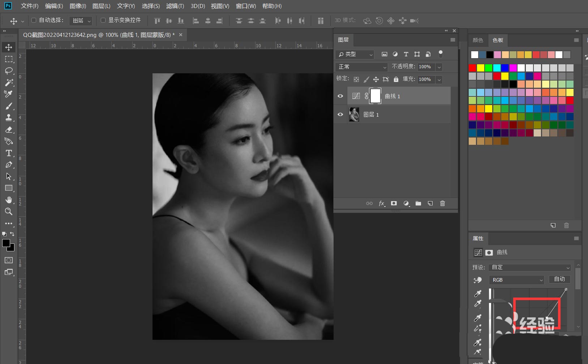This screenshot has height=364, width=588.
Task: Open the 预设 自定 preset dropdown
Action: [529, 267]
